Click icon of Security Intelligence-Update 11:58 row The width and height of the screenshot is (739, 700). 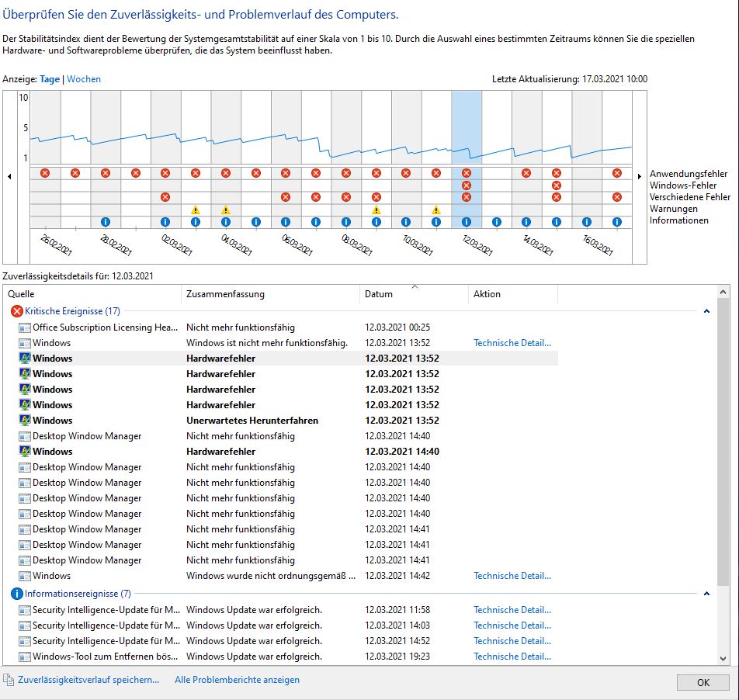tap(25, 610)
